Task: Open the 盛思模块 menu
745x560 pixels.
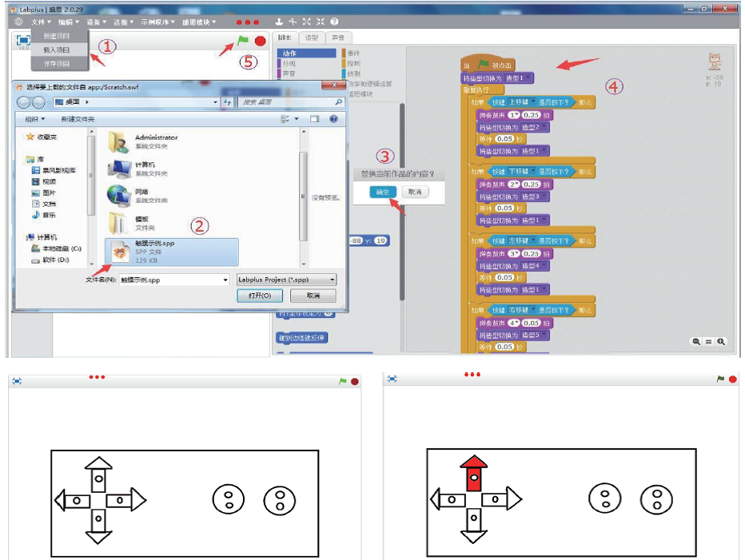Action: [x=198, y=22]
